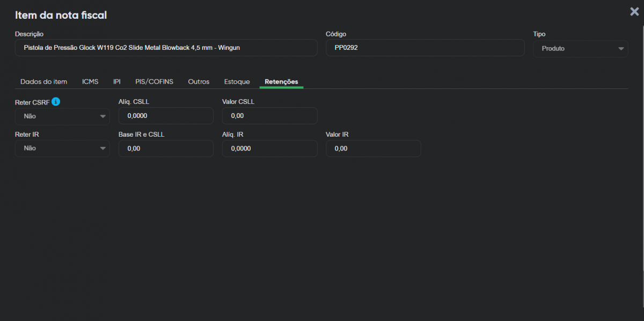644x321 pixels.
Task: Click the Alíq. IR input
Action: 269,148
